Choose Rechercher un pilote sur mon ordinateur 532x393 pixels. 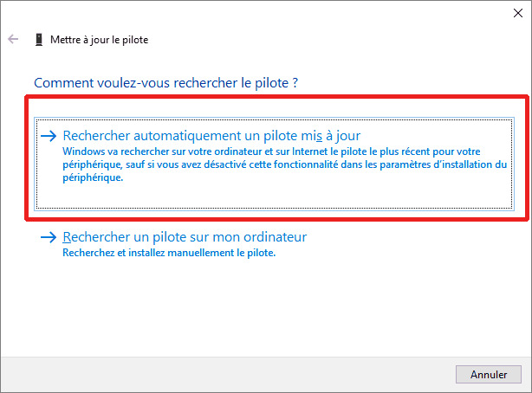(185, 237)
